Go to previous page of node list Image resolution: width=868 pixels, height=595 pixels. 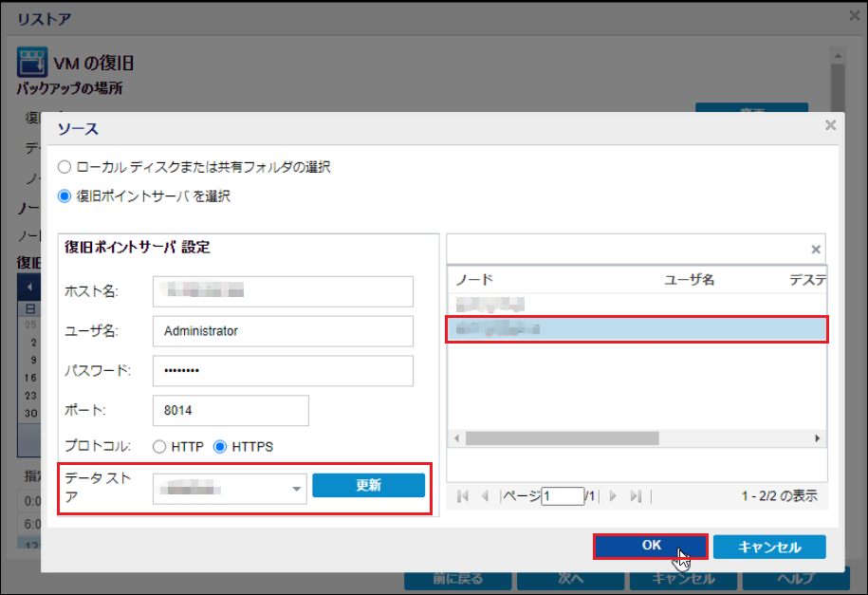[x=485, y=495]
